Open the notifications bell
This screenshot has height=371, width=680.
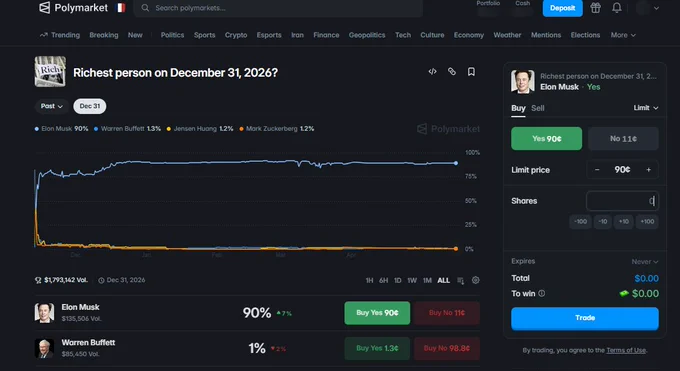point(617,8)
